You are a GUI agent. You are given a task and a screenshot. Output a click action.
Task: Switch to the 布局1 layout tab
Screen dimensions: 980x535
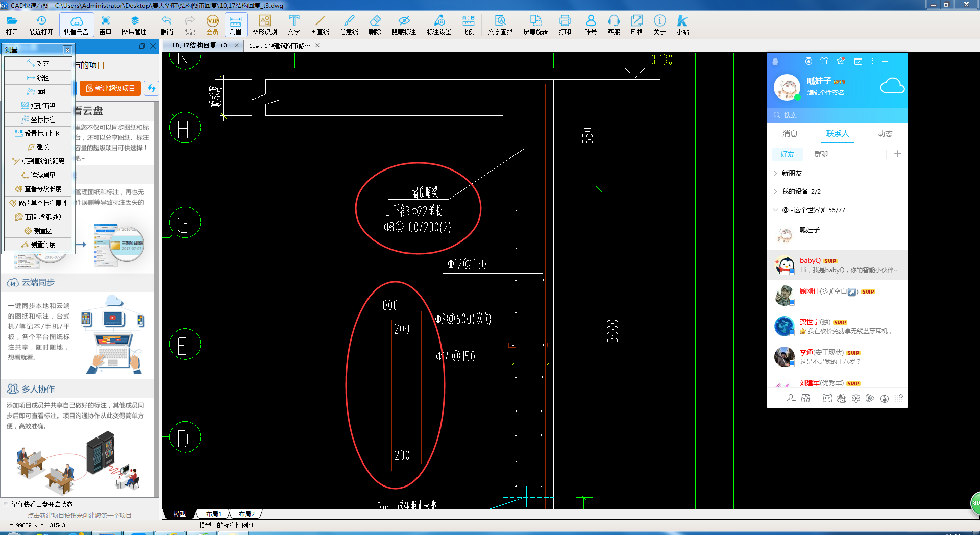(x=214, y=514)
